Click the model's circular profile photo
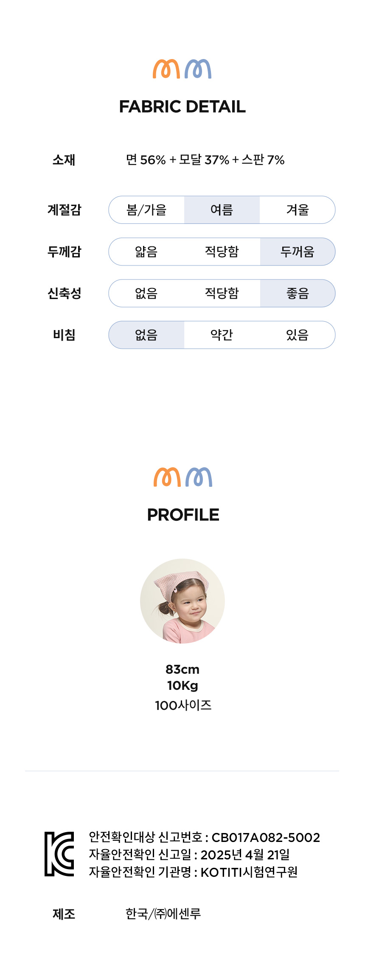365x980 pixels. [182, 601]
